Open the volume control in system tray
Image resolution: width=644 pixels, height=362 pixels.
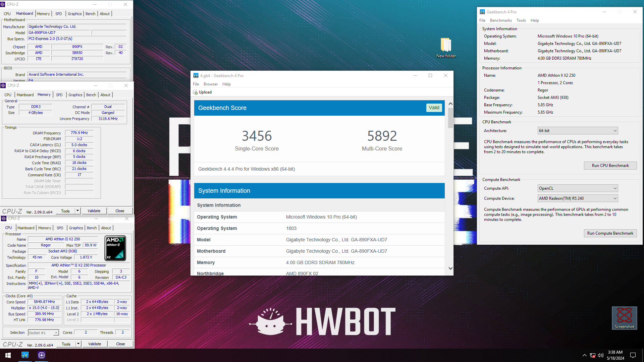(x=600, y=355)
